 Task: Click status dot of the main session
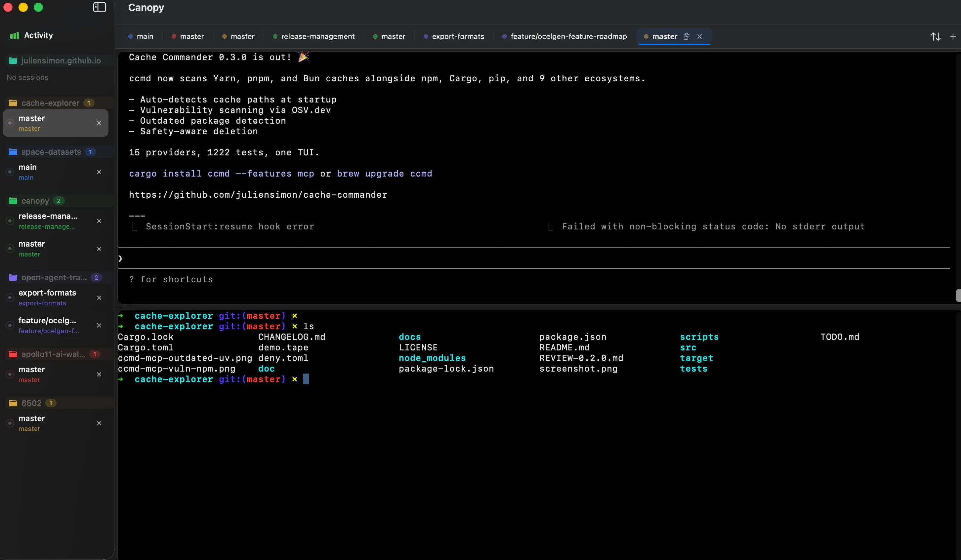point(10,172)
